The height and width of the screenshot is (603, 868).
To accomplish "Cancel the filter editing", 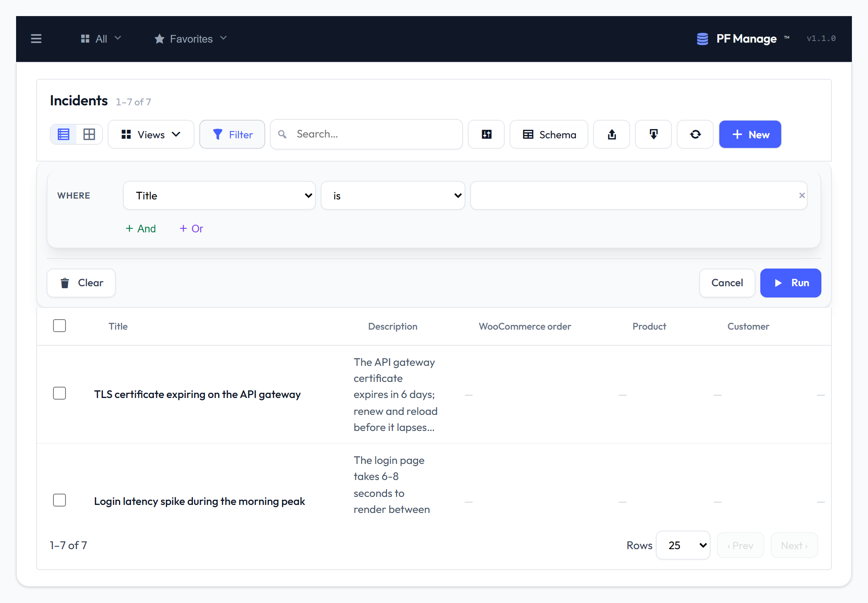I will coord(727,283).
